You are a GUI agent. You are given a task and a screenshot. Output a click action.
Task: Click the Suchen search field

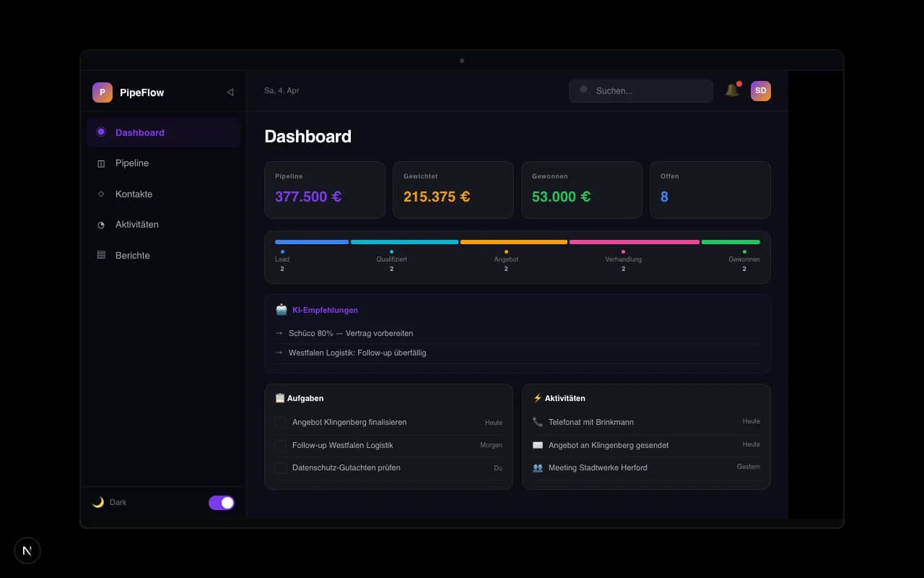pyautogui.click(x=640, y=90)
